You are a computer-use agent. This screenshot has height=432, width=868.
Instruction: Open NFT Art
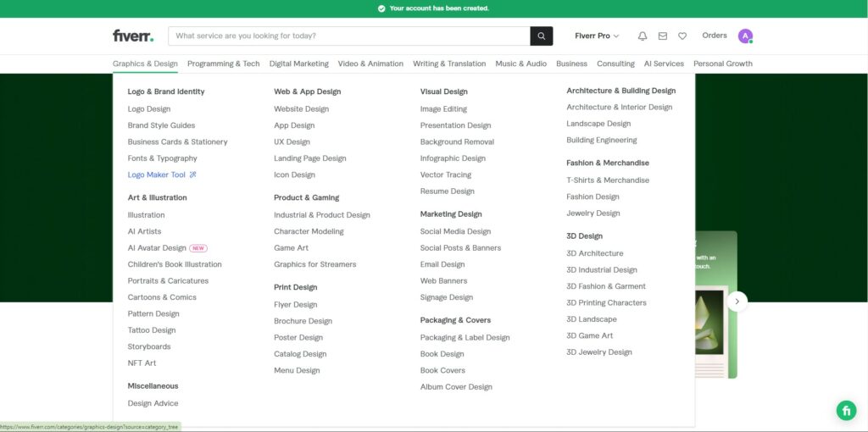click(x=142, y=363)
